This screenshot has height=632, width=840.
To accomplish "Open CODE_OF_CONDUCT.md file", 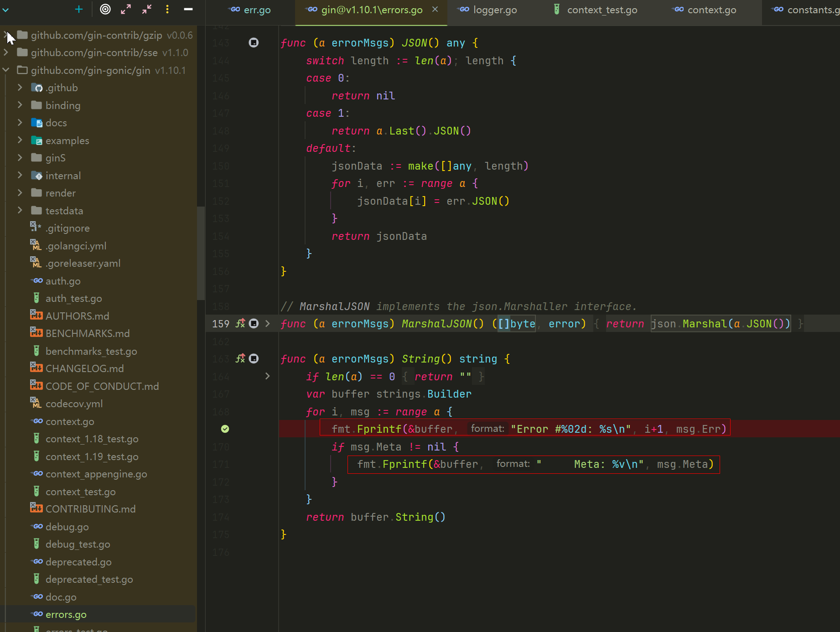I will point(102,386).
